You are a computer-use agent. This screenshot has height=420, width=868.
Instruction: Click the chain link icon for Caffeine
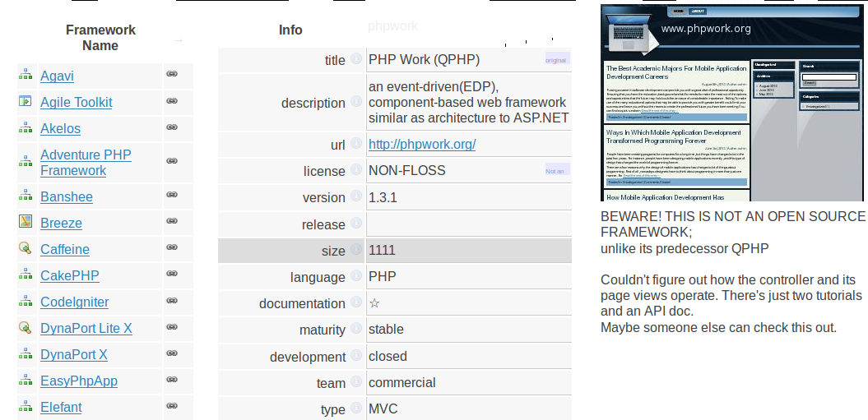tap(172, 247)
